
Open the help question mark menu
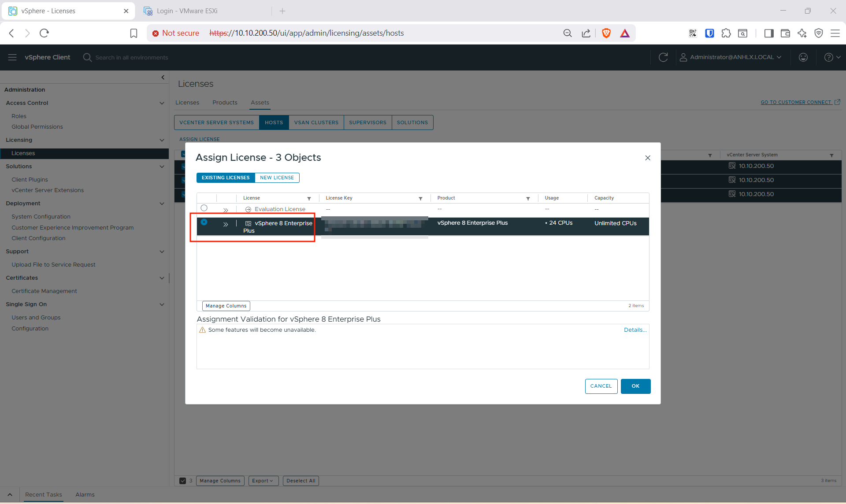point(832,57)
